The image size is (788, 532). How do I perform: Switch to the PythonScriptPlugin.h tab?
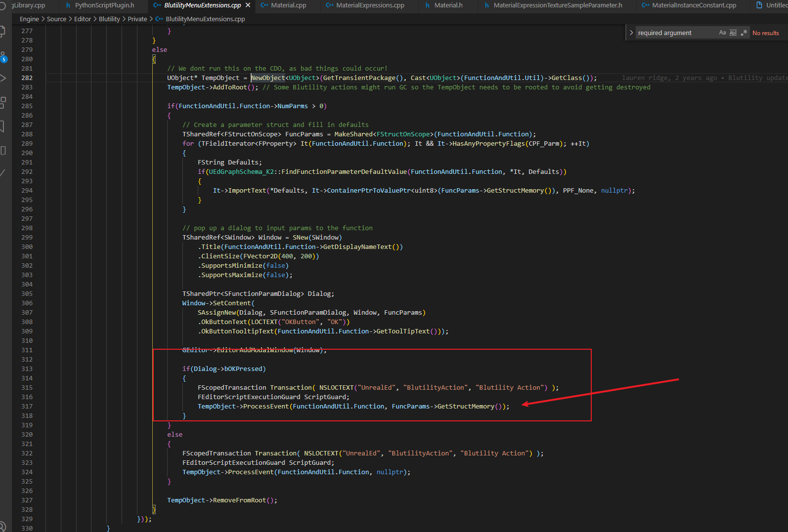[104, 5]
